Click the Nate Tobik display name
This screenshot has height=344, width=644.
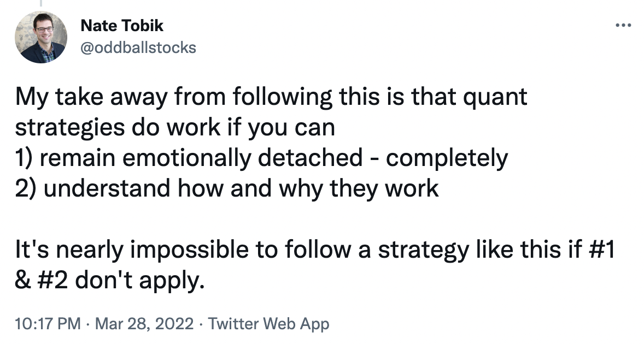click(x=122, y=26)
